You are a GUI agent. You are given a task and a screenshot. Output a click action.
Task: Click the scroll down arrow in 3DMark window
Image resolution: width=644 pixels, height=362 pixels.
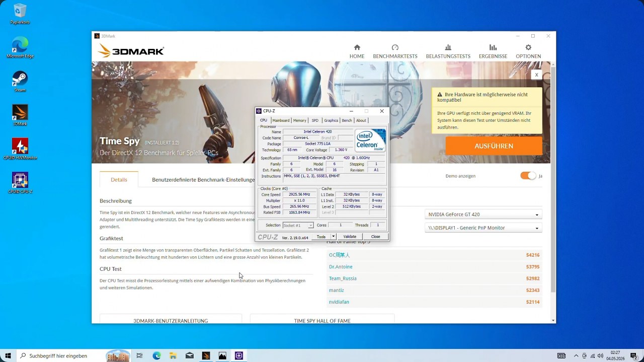pyautogui.click(x=553, y=320)
